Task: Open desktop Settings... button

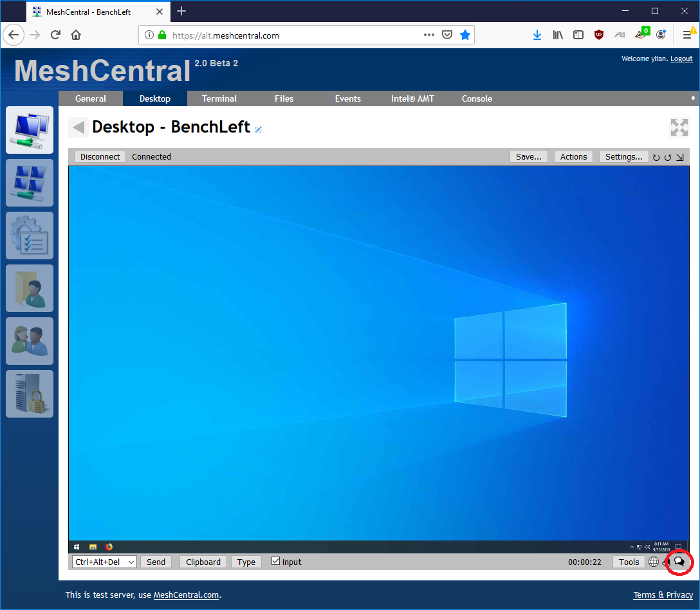Action: (623, 157)
